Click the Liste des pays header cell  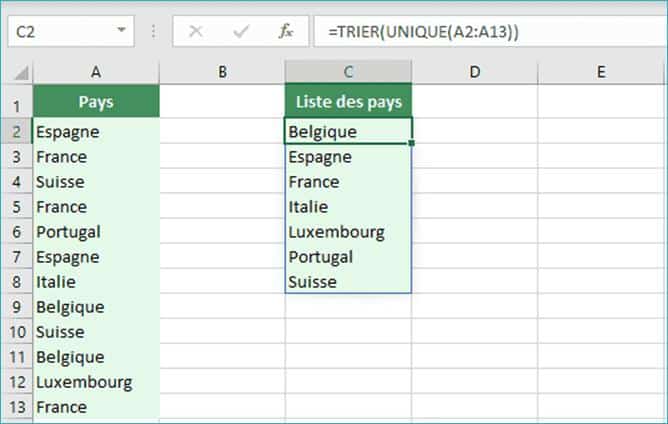click(x=348, y=101)
